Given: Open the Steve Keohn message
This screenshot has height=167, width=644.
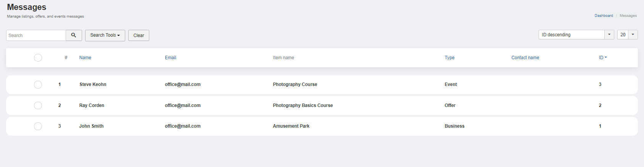Looking at the screenshot, I should point(93,84).
